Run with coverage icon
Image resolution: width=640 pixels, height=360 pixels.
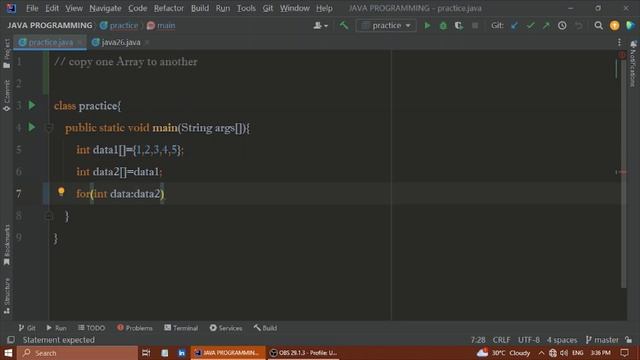coord(459,25)
